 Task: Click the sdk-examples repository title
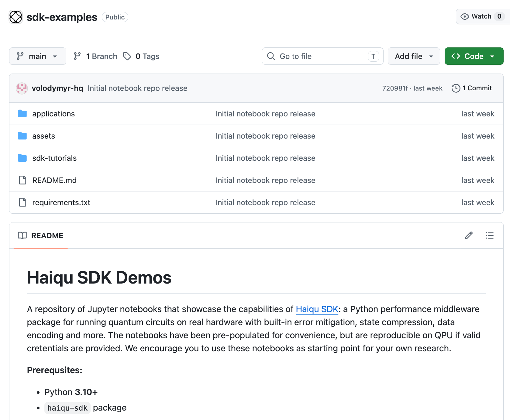[62, 17]
